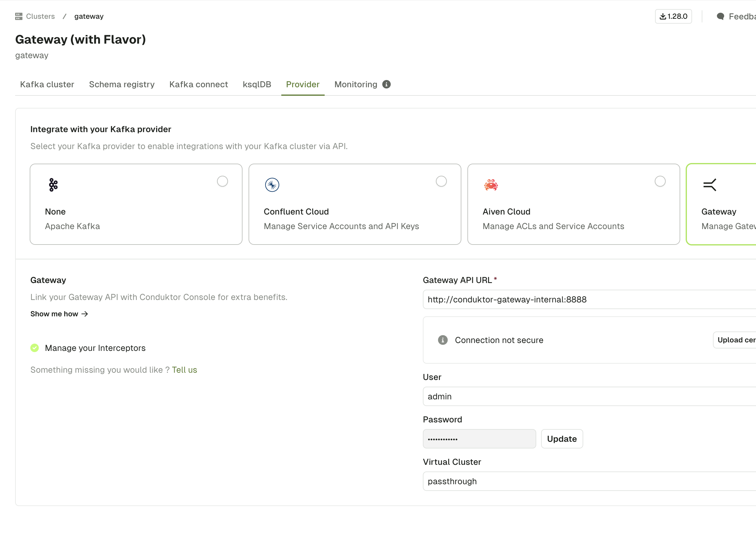Select the Confluent Cloud radio button
Screen dimensions: 756x543
pyautogui.click(x=441, y=182)
